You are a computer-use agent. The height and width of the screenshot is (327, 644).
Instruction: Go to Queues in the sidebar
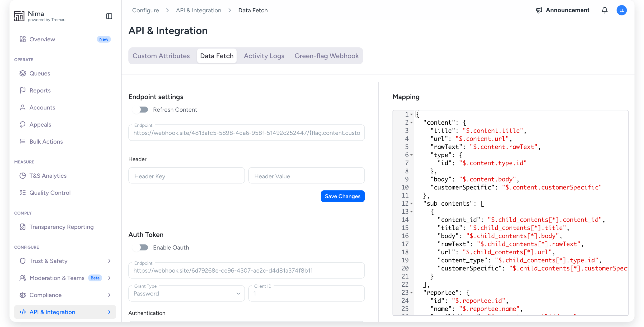pyautogui.click(x=65, y=73)
